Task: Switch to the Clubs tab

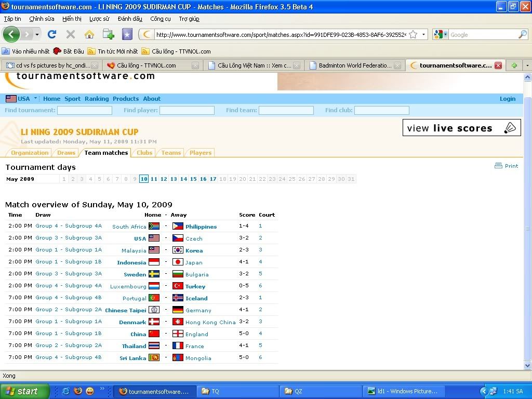Action: point(144,153)
